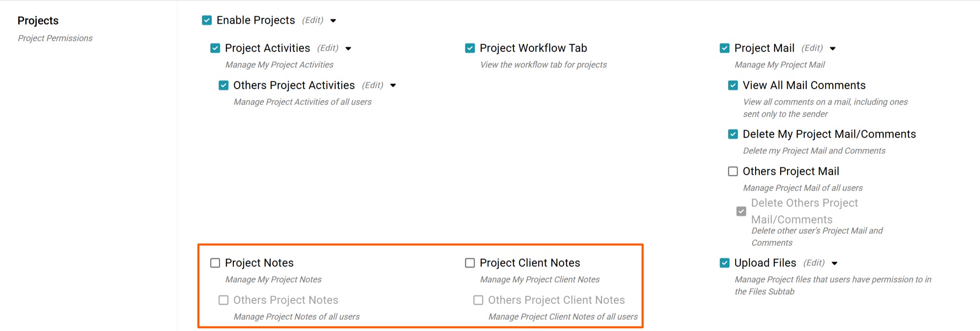This screenshot has height=331, width=980.
Task: Open Others Project Activities dropdown arrow
Action: [393, 86]
